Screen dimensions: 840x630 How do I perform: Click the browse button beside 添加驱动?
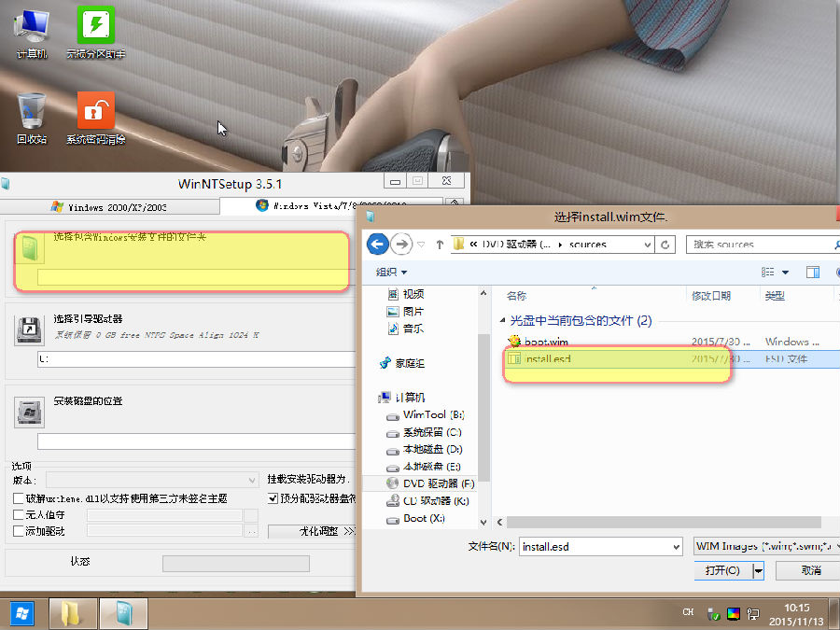point(251,531)
